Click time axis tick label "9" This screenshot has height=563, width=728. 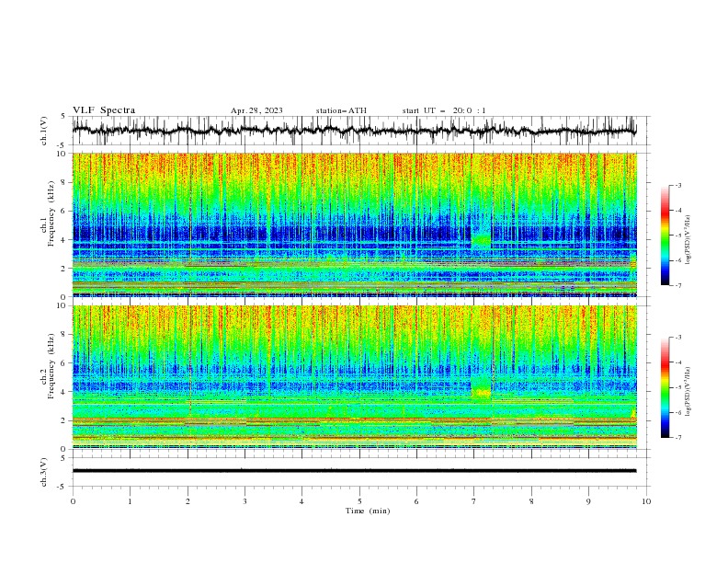(588, 501)
